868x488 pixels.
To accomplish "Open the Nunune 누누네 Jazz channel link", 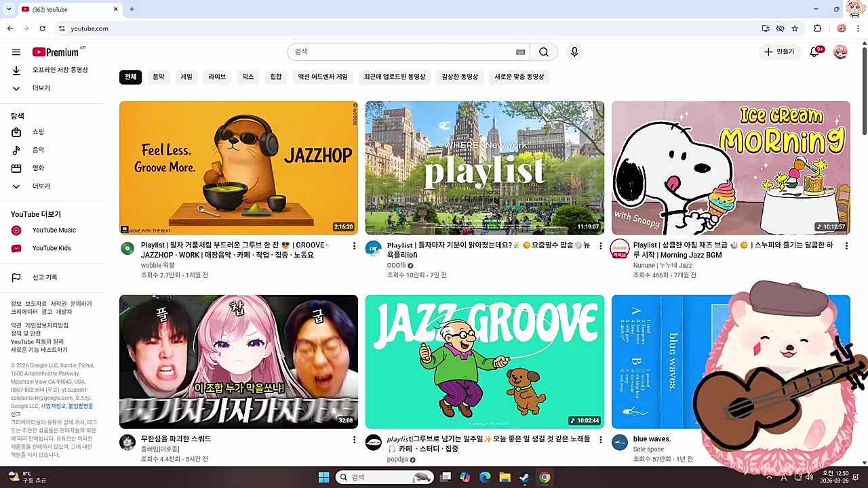I will coord(663,266).
